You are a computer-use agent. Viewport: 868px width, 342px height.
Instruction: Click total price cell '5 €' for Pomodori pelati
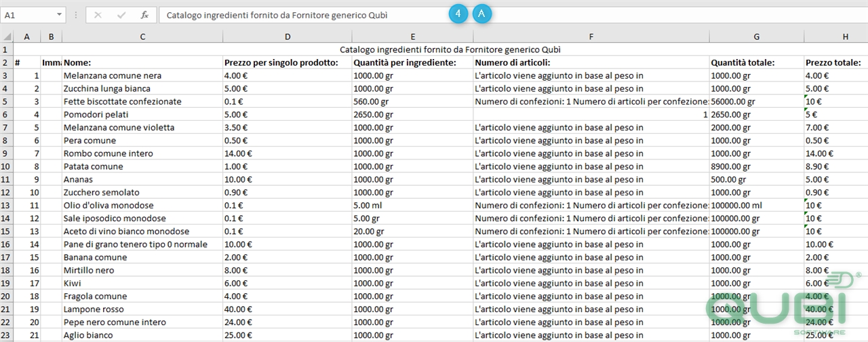point(836,115)
